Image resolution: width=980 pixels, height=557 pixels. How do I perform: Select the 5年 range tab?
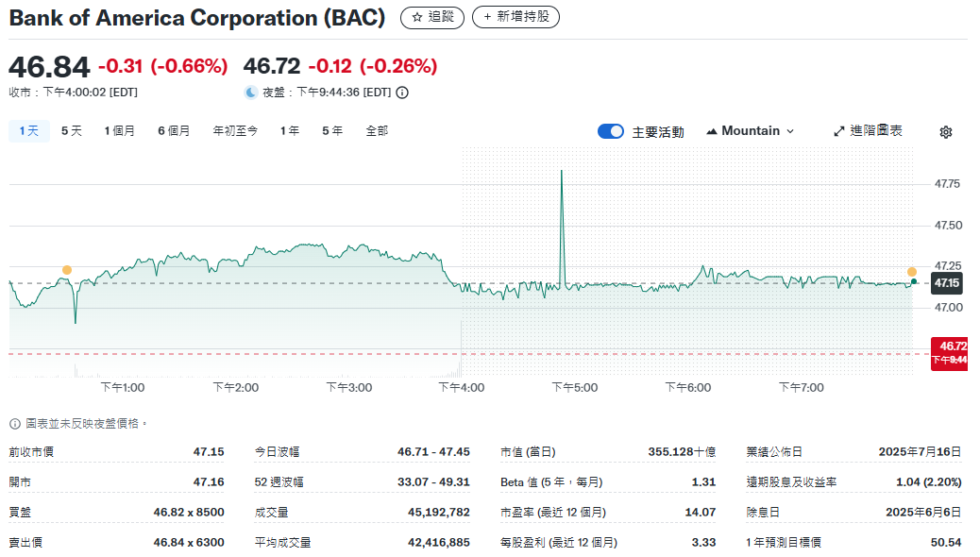[x=332, y=130]
